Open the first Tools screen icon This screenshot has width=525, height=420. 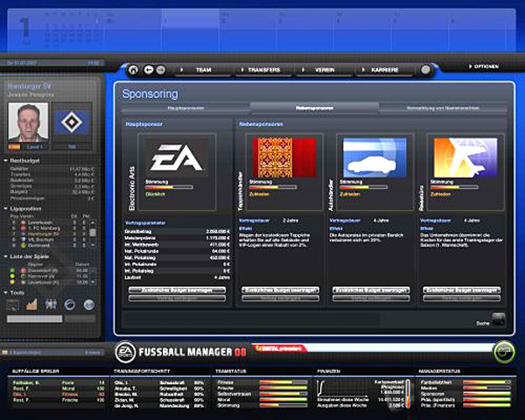12,304
